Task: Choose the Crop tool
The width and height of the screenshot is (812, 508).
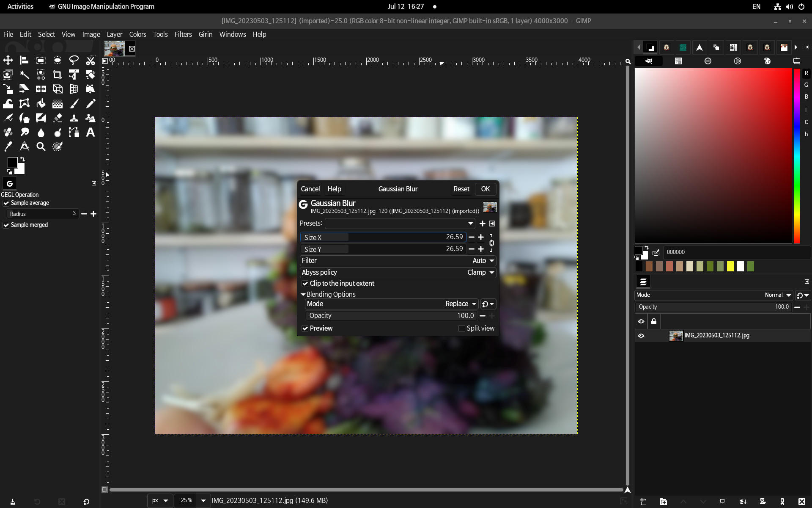Action: tap(57, 75)
